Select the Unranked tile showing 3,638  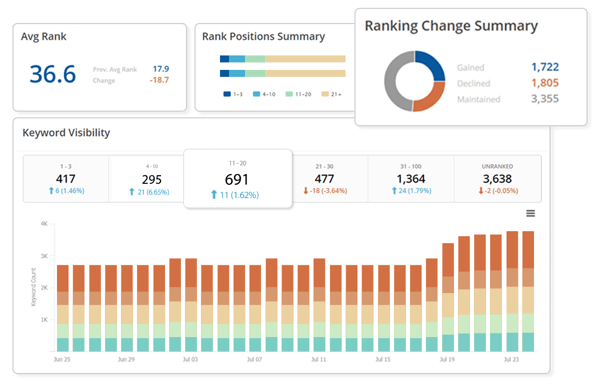coord(497,178)
